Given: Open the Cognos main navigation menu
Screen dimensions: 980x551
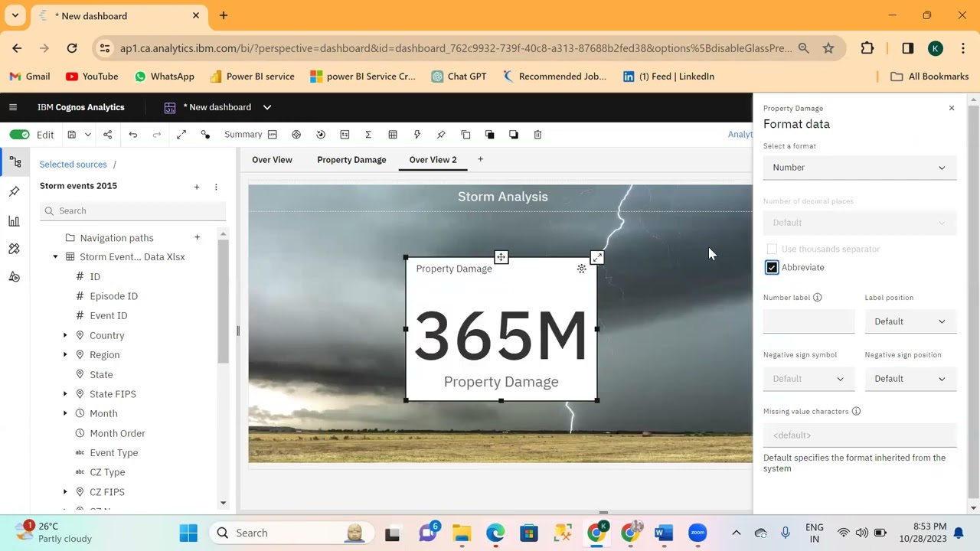Looking at the screenshot, I should coord(12,107).
